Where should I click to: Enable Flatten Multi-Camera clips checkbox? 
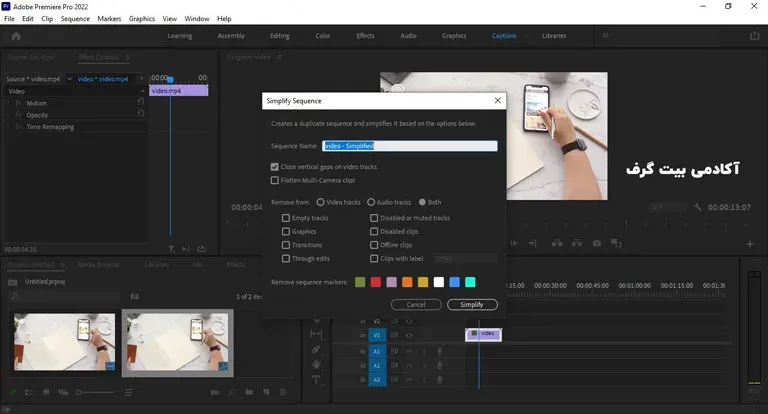click(x=275, y=180)
